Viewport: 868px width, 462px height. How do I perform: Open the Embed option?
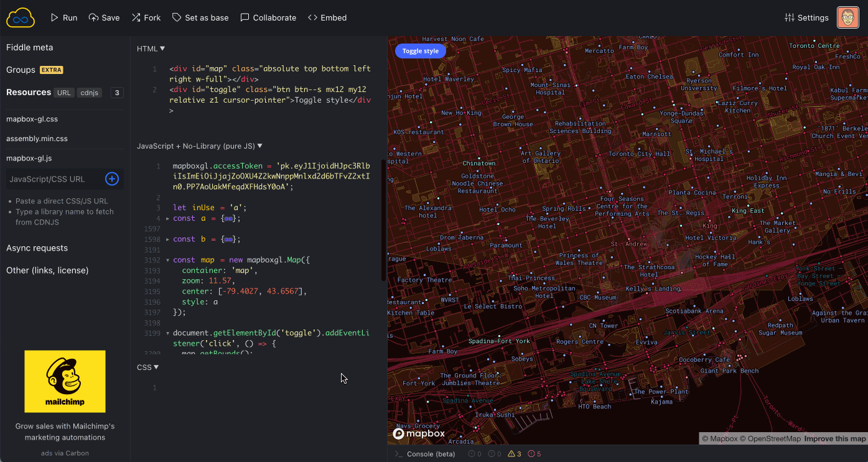click(327, 17)
